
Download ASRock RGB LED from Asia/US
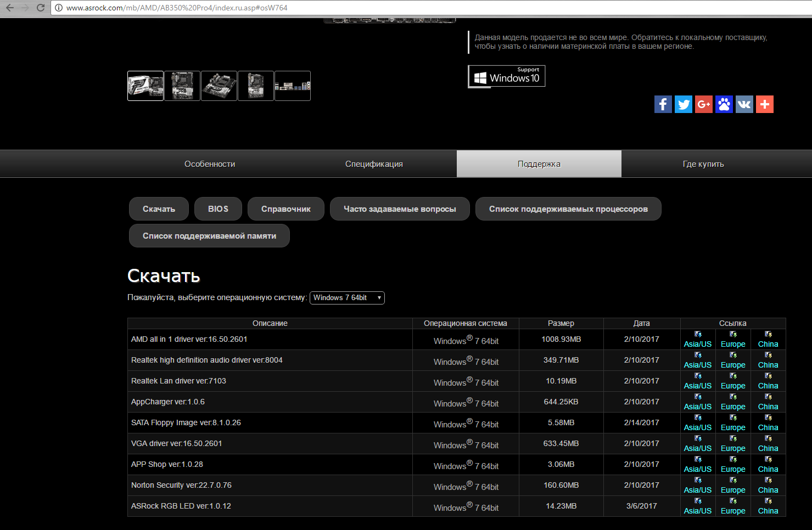[698, 506]
